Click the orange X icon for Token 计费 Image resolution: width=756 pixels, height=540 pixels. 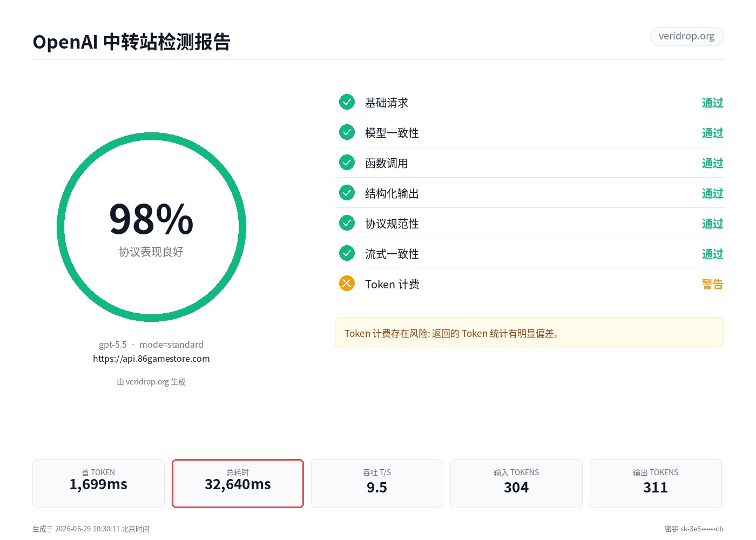pos(347,283)
